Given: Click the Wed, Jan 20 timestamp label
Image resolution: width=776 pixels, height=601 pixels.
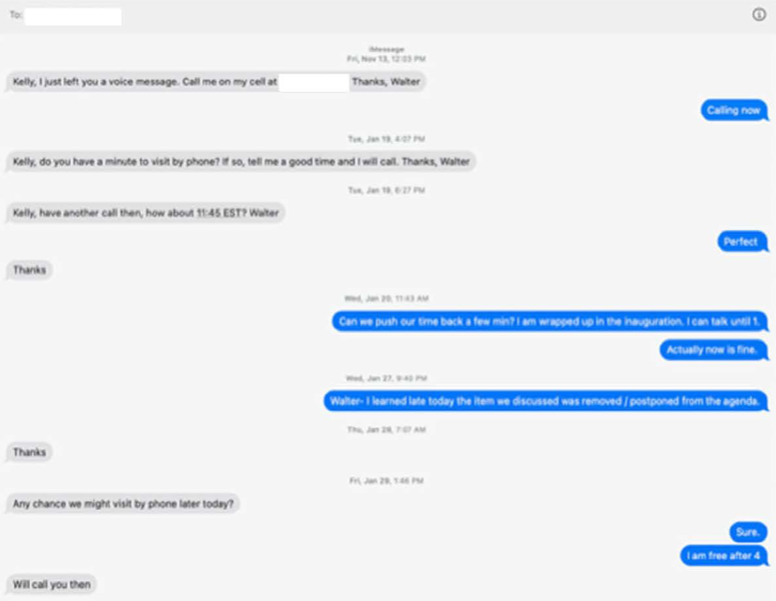Looking at the screenshot, I should click(387, 299).
